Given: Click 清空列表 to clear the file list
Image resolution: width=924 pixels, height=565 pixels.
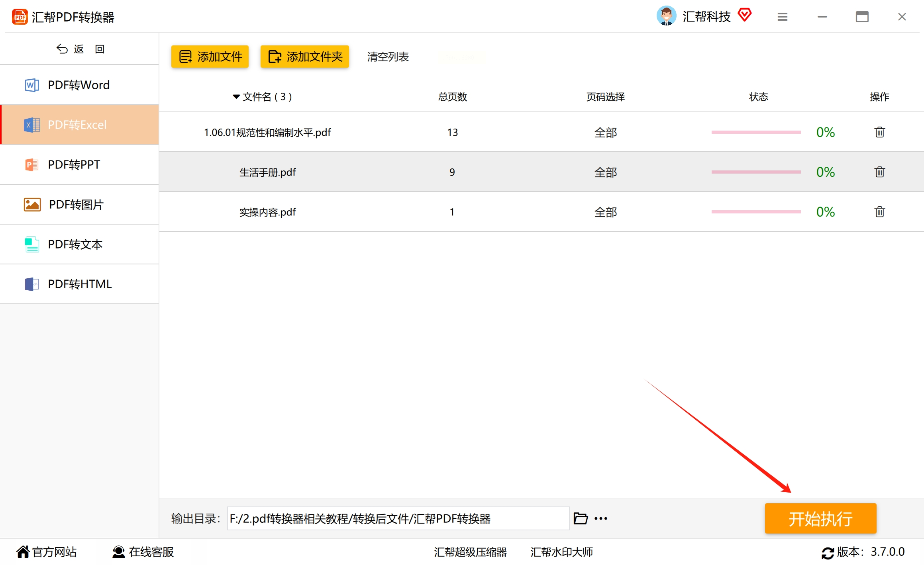Looking at the screenshot, I should click(x=388, y=57).
